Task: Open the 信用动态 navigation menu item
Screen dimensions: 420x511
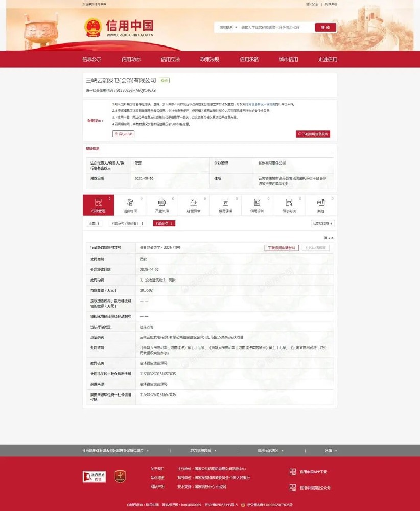Action: pyautogui.click(x=131, y=59)
